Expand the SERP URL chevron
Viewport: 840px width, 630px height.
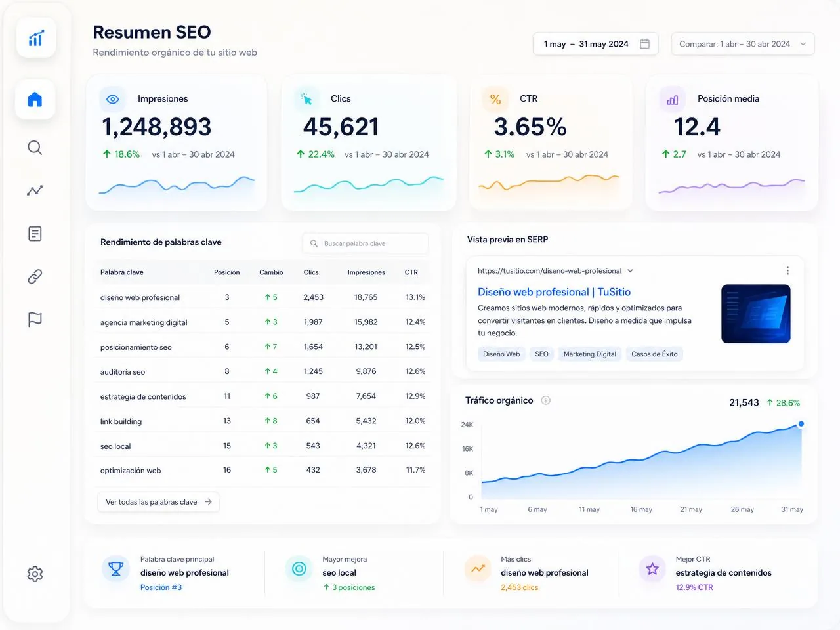(630, 271)
